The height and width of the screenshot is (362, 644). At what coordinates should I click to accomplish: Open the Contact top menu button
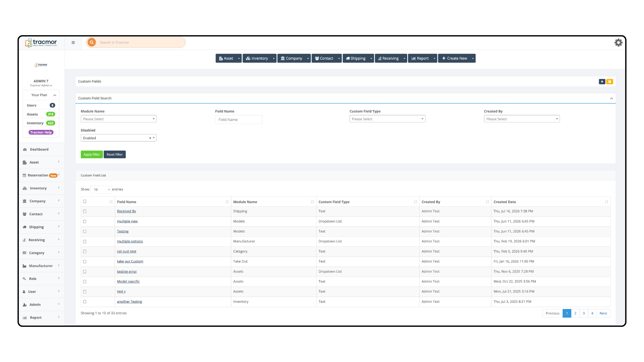tap(324, 58)
